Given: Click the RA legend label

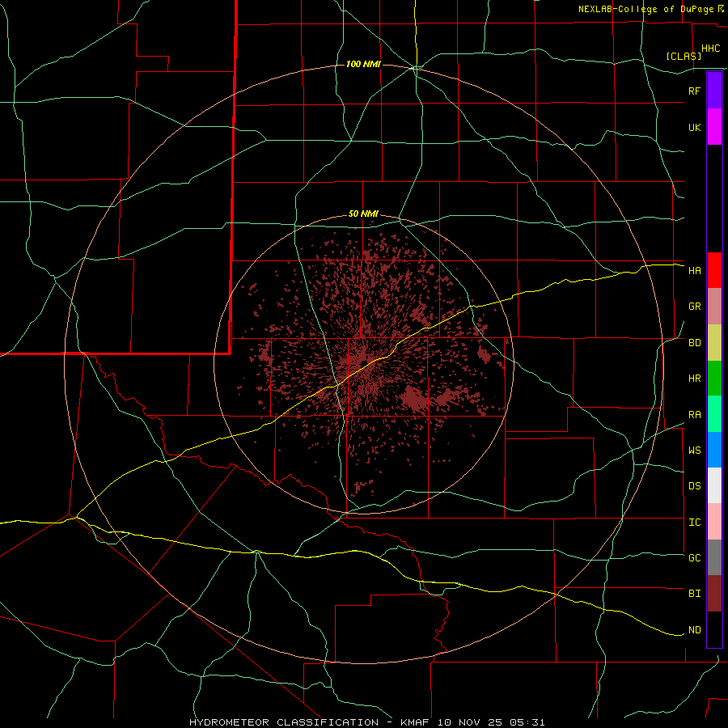Looking at the screenshot, I should 694,415.
